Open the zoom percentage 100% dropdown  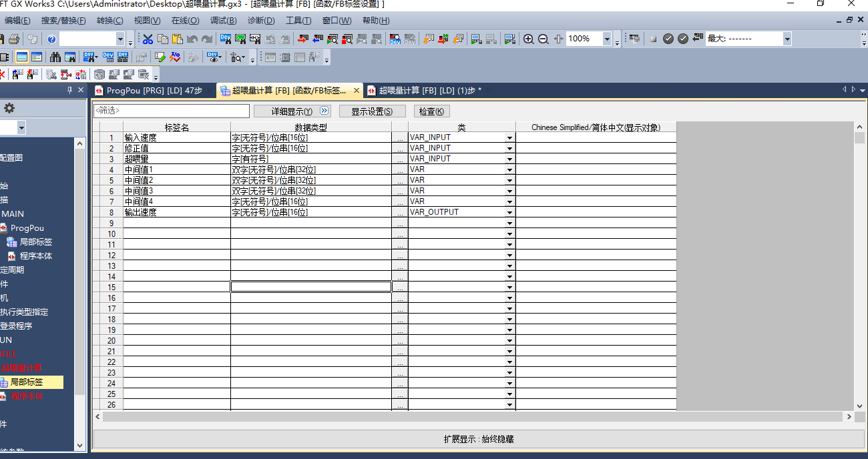(x=607, y=39)
